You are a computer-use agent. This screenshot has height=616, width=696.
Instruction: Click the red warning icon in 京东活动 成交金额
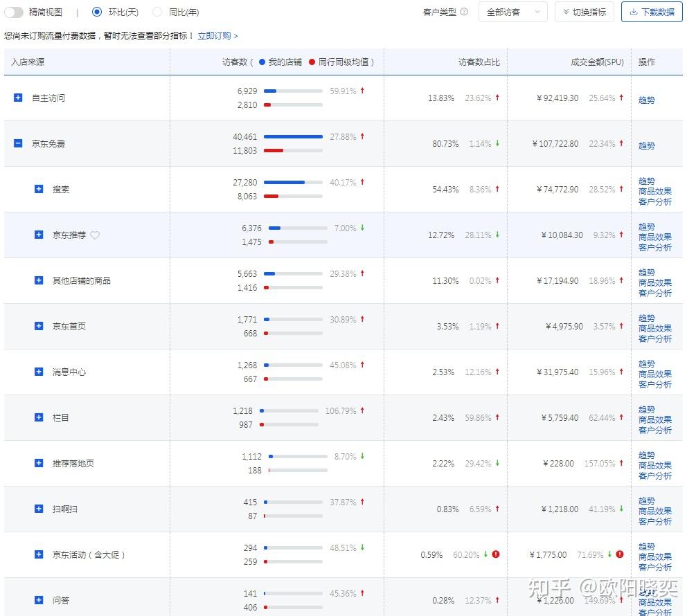pyautogui.click(x=620, y=554)
